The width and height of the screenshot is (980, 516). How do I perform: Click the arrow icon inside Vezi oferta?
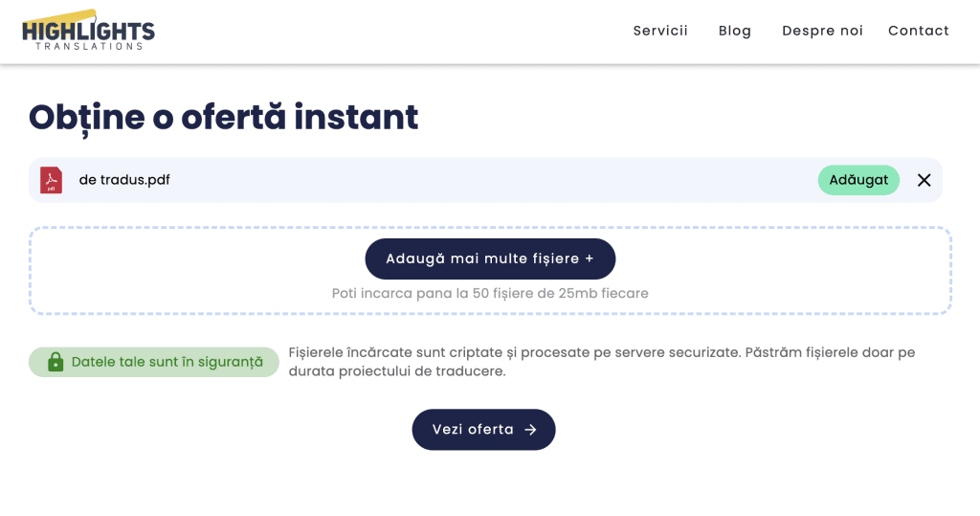click(x=531, y=430)
